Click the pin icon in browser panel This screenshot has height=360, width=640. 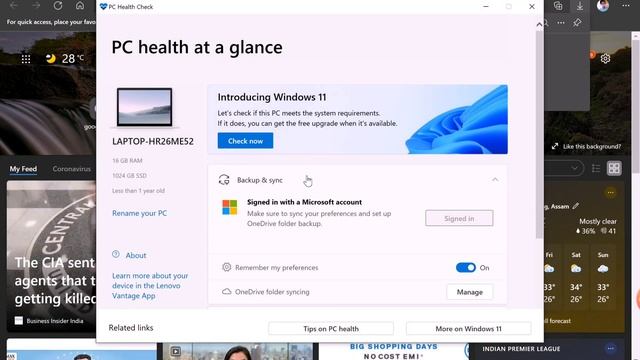(x=577, y=22)
